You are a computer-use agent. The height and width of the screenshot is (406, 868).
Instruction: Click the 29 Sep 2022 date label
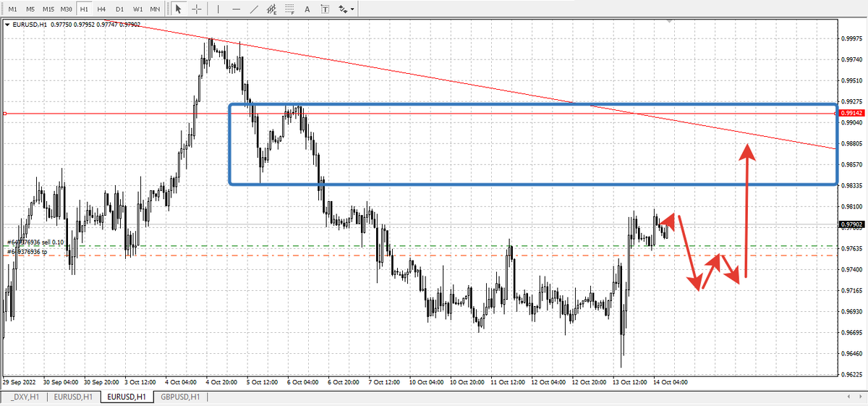(x=19, y=381)
